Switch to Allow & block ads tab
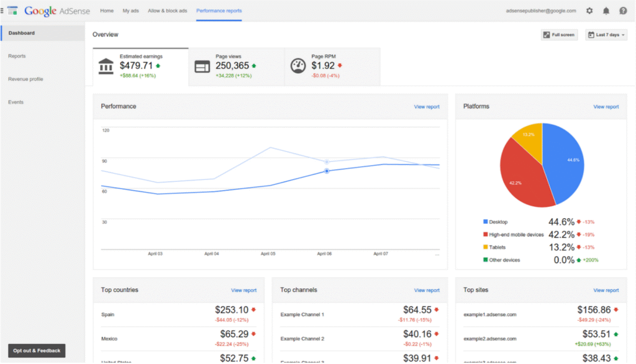Image resolution: width=636 pixels, height=364 pixels. [167, 11]
